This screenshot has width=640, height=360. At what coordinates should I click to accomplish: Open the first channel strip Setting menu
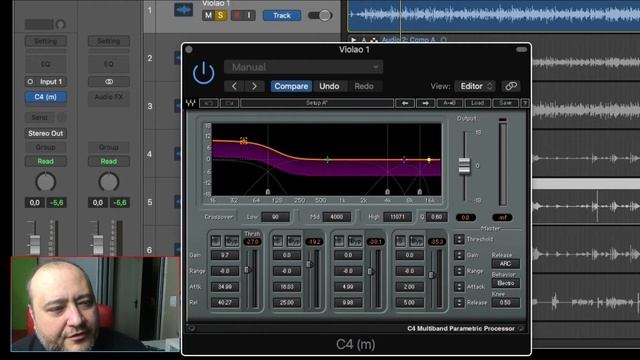(46, 41)
